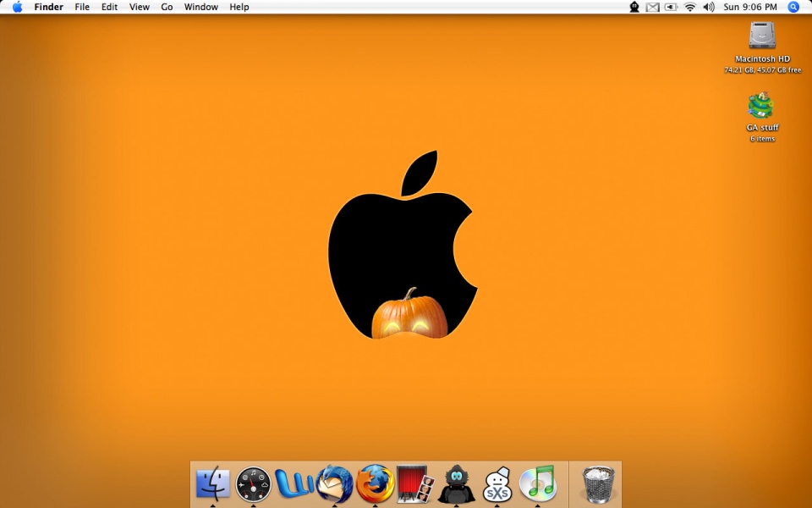Open Adium from the Dock

[456, 484]
